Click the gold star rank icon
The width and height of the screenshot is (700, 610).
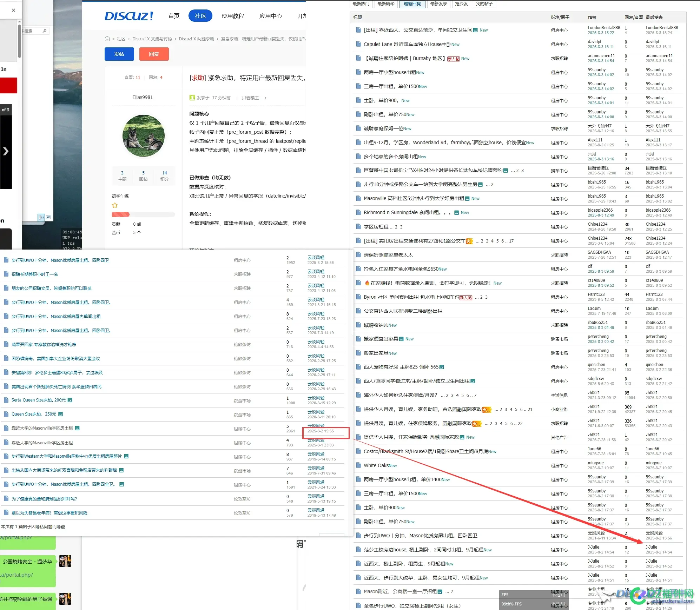pyautogui.click(x=115, y=205)
